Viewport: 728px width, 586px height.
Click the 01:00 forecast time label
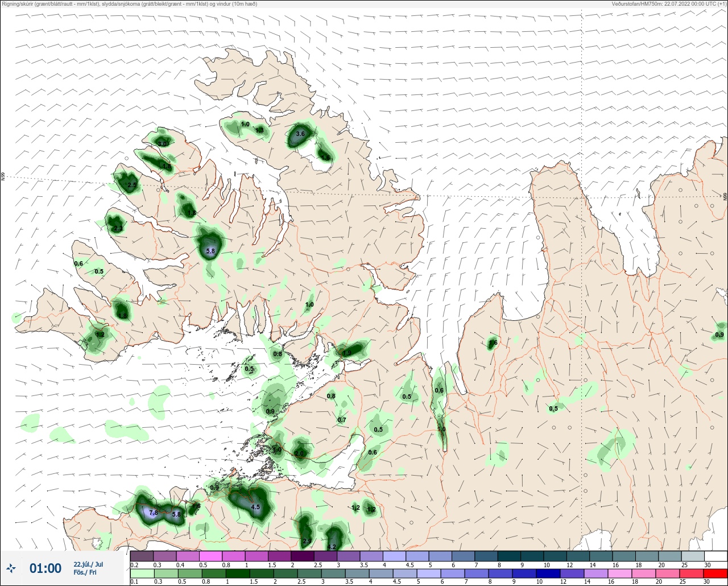coord(45,568)
